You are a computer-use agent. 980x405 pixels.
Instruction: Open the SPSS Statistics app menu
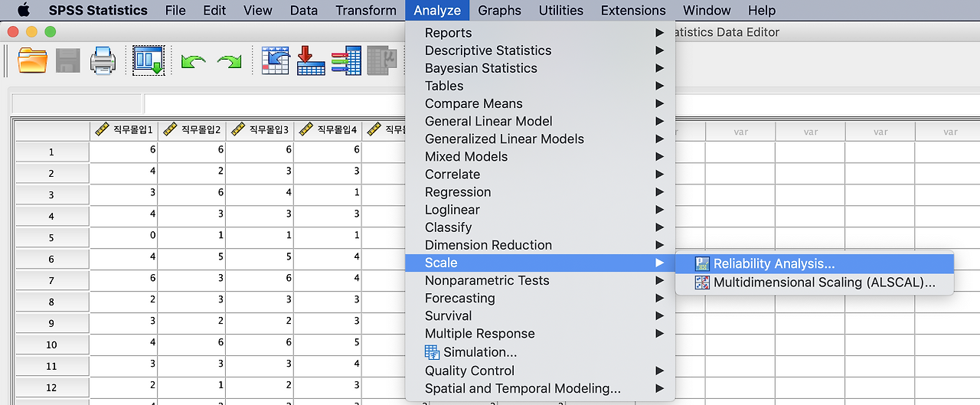click(x=98, y=10)
